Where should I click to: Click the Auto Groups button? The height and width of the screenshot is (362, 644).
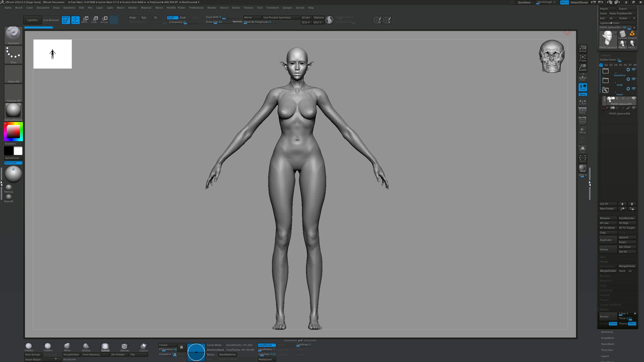coord(33,354)
